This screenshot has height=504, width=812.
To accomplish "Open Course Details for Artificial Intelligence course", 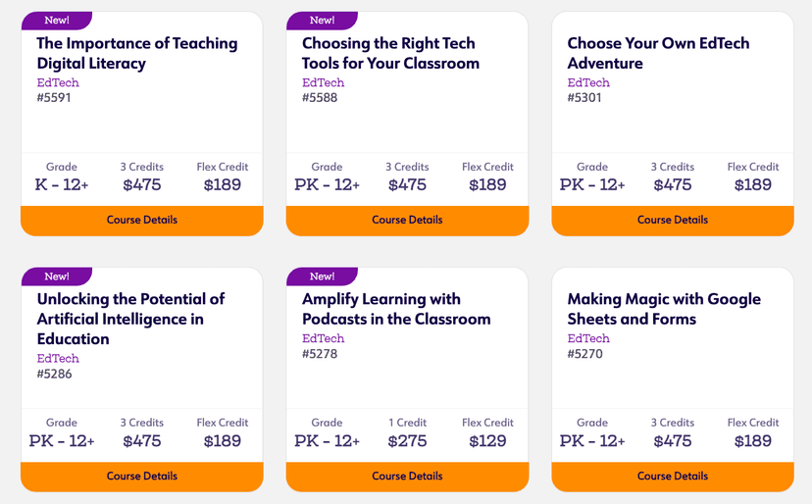I will tap(142, 477).
